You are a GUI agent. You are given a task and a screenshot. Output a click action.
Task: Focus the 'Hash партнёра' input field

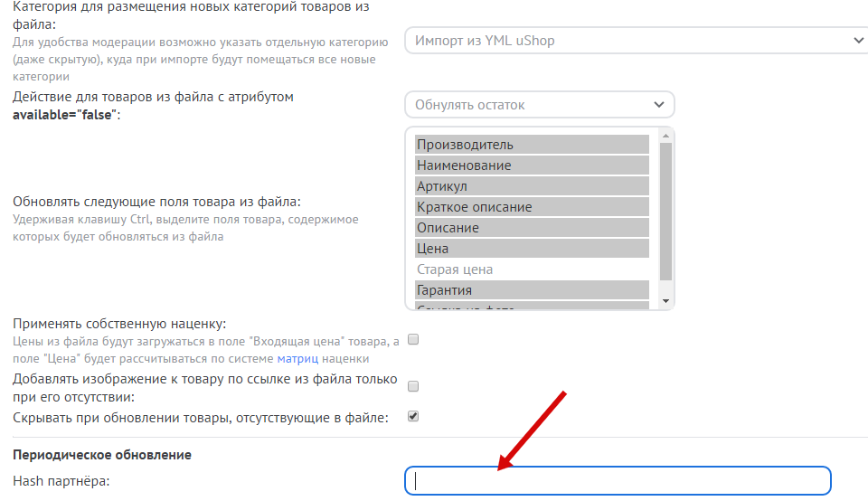pyautogui.click(x=617, y=481)
